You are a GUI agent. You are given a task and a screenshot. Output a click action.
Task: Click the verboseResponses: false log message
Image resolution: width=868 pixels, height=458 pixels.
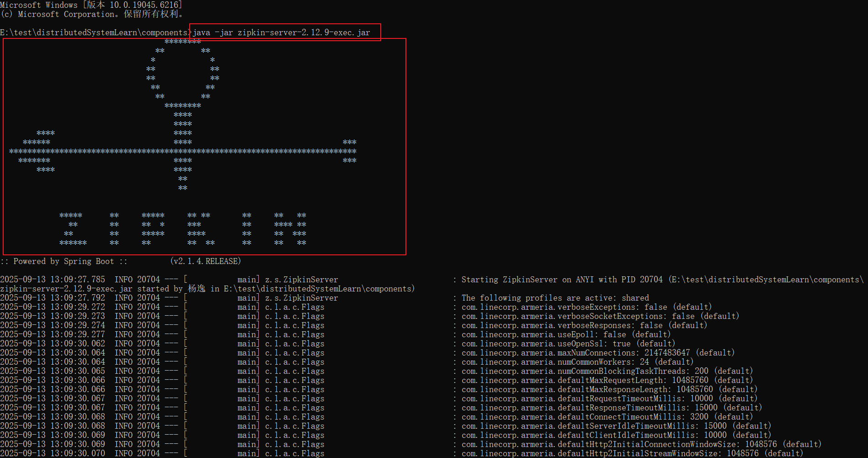[584, 325]
